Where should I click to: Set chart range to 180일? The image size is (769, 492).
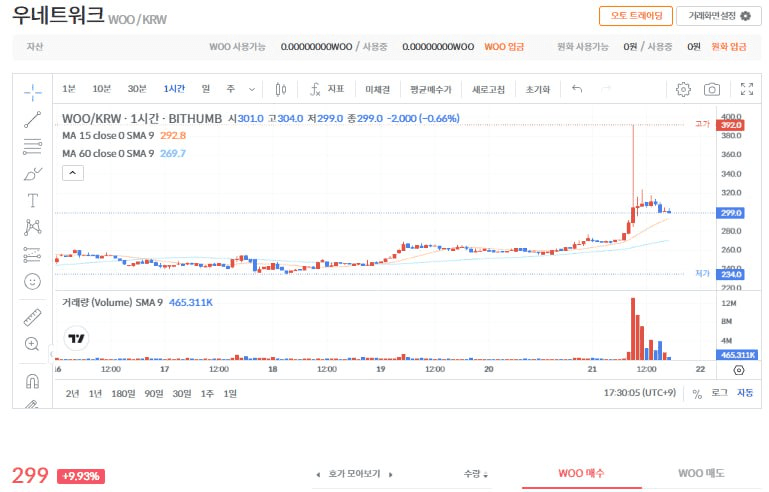[x=123, y=393]
